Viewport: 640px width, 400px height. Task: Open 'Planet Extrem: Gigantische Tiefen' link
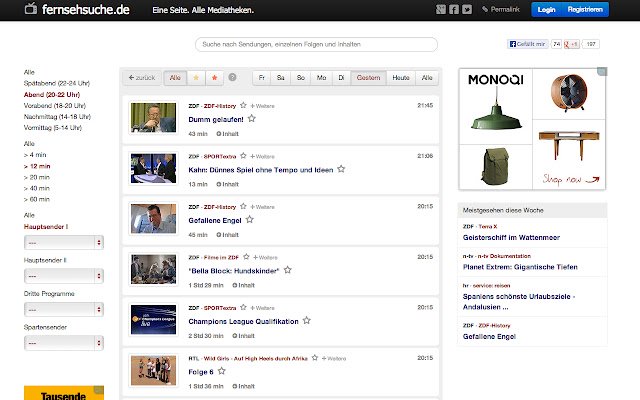(x=520, y=267)
